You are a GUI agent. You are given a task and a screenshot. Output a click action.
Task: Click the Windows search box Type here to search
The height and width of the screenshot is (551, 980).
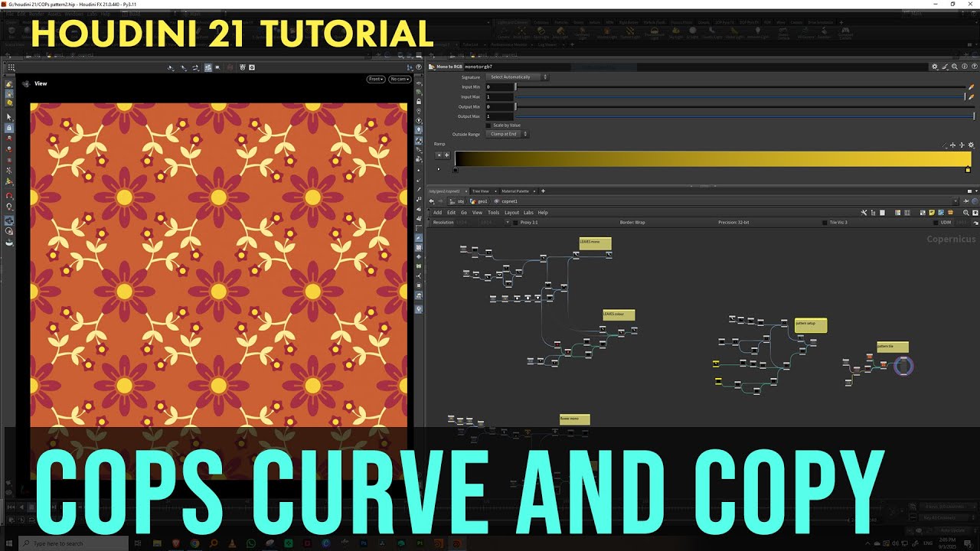(75, 543)
